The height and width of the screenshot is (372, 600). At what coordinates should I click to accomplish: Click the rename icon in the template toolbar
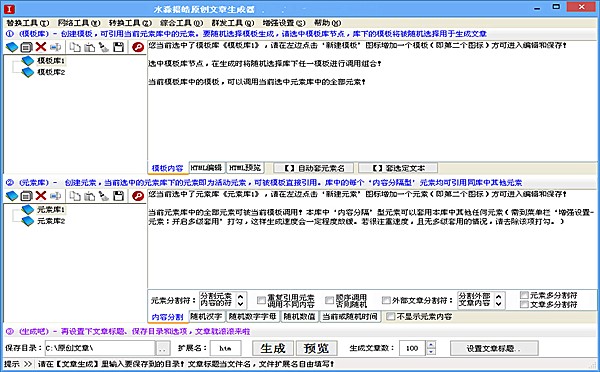click(x=56, y=47)
